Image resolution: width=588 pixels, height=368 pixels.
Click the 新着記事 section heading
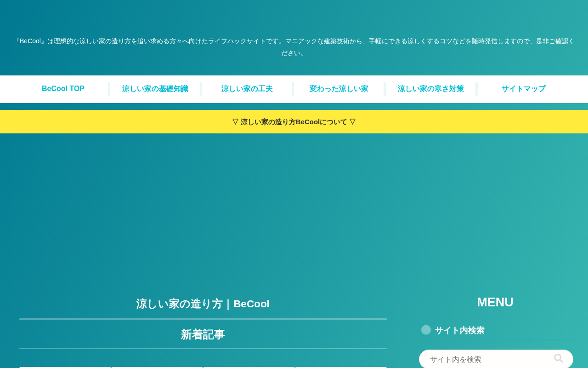coord(203,334)
